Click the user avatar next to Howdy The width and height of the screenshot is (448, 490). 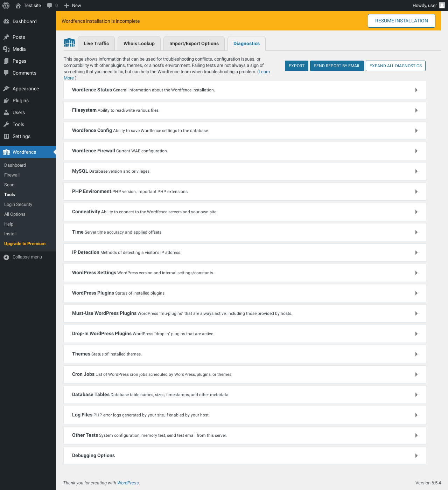tap(442, 5)
